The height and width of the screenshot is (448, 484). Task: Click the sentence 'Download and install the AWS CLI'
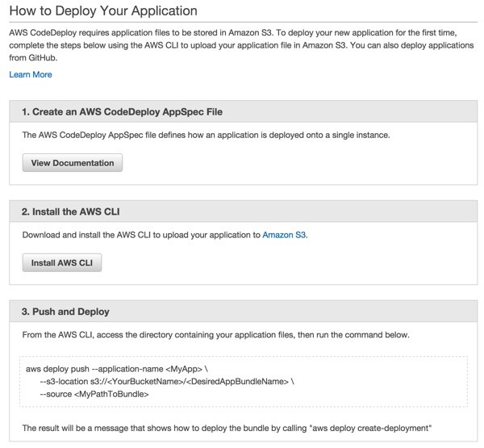tap(165, 235)
